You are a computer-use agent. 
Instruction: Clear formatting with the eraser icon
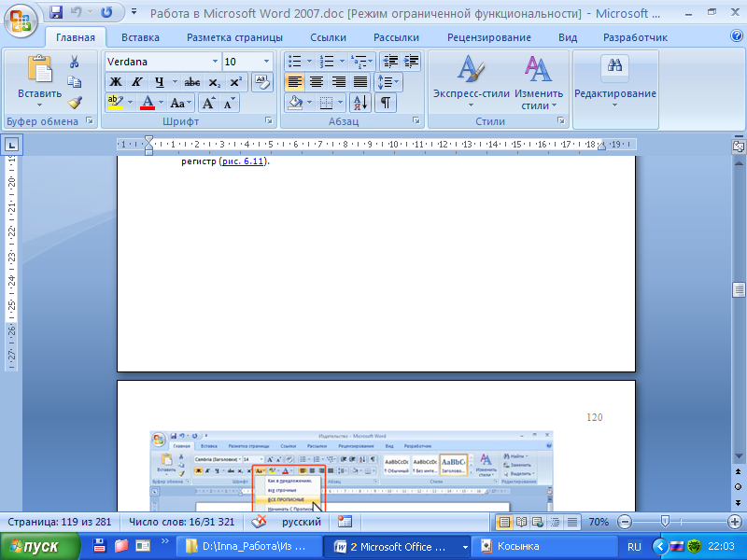pyautogui.click(x=262, y=82)
